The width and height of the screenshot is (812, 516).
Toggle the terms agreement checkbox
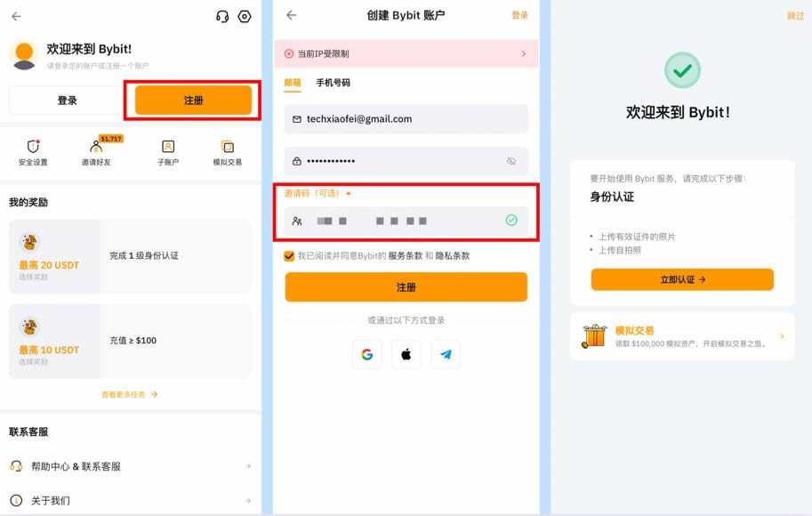[289, 255]
